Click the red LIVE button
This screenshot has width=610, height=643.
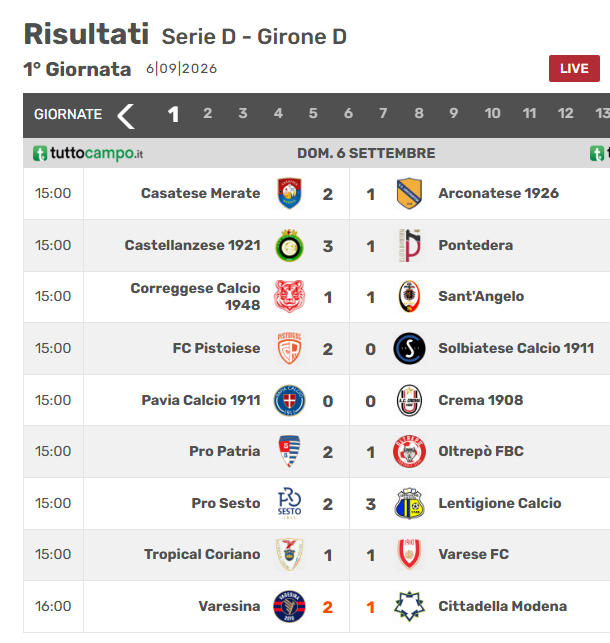pyautogui.click(x=574, y=68)
